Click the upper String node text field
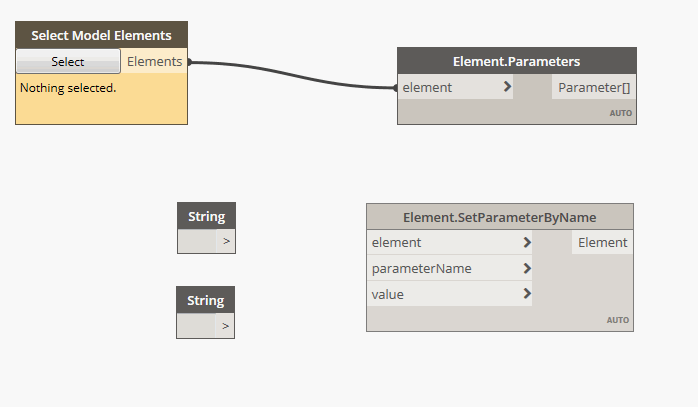698x407 pixels. pos(196,241)
